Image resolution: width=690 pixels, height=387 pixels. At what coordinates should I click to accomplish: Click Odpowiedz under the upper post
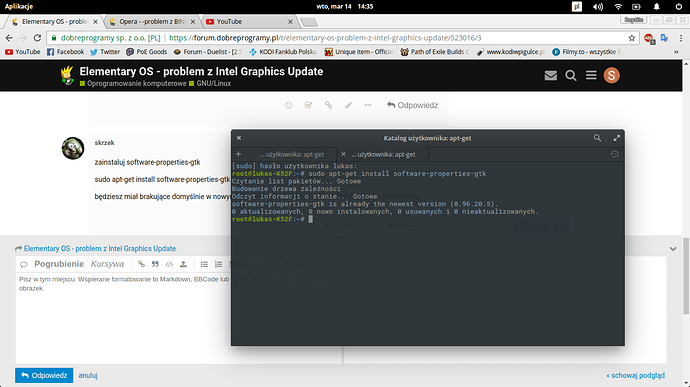click(x=412, y=105)
